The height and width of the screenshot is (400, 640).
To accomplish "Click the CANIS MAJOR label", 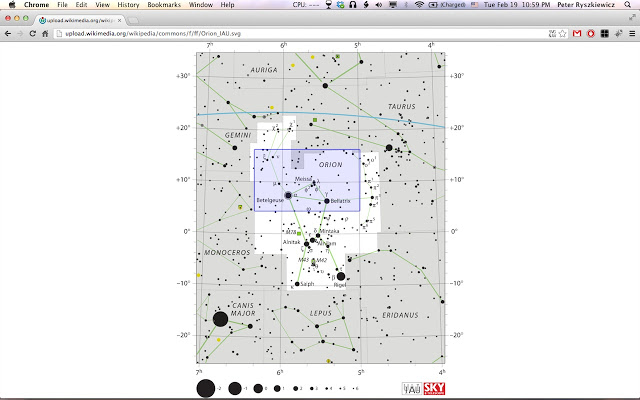I will coord(243,309).
